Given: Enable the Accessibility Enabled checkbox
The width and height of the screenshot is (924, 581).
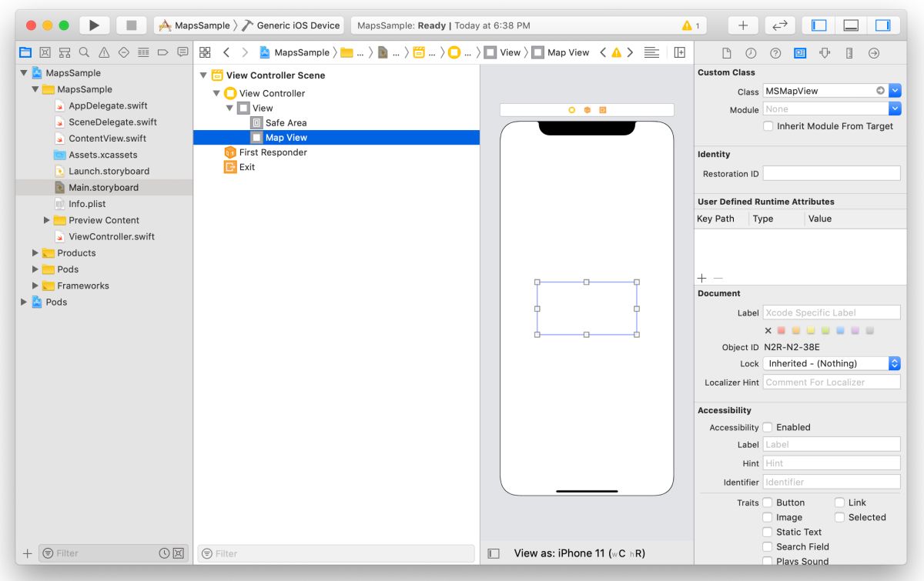Looking at the screenshot, I should (x=768, y=427).
